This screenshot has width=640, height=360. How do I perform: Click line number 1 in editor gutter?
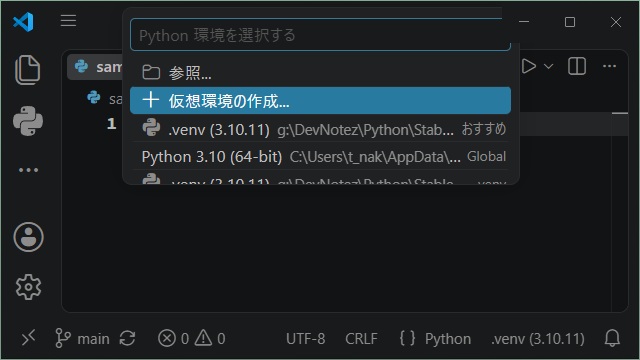coord(111,124)
